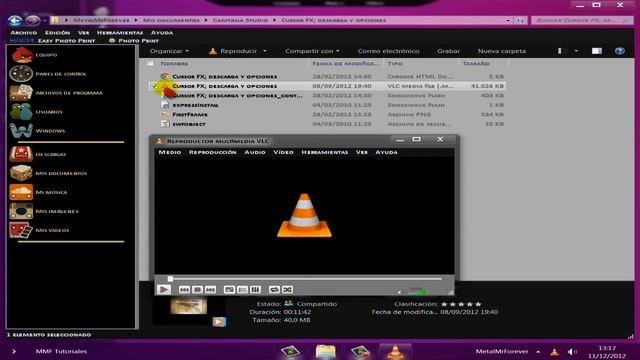Select Camtasia Studio in breadcrumb

[x=240, y=20]
